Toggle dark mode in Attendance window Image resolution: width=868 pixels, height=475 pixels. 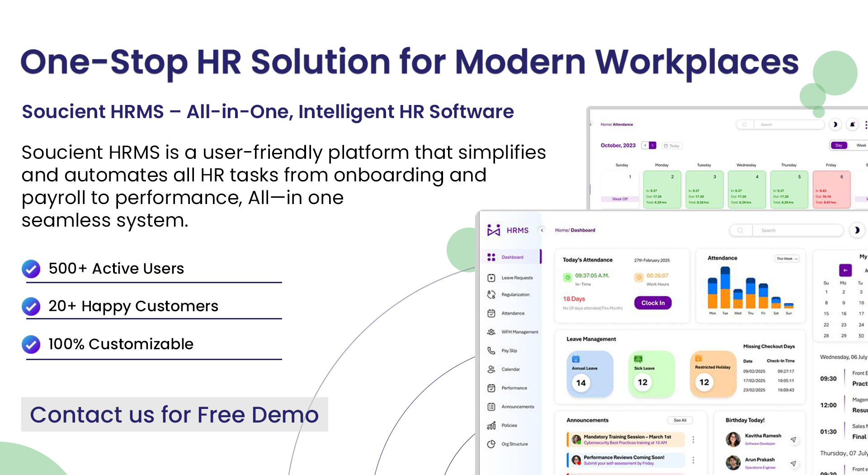pos(835,124)
